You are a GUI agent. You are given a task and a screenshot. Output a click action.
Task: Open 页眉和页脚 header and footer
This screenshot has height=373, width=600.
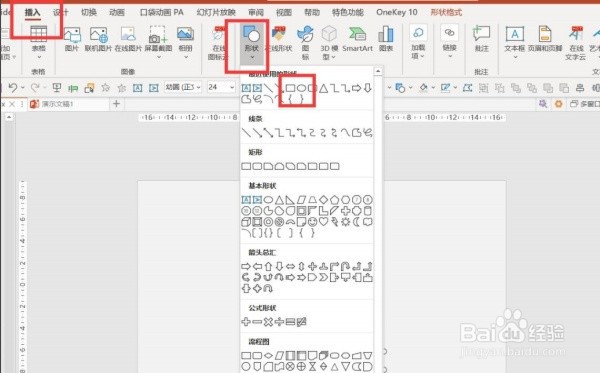point(545,39)
